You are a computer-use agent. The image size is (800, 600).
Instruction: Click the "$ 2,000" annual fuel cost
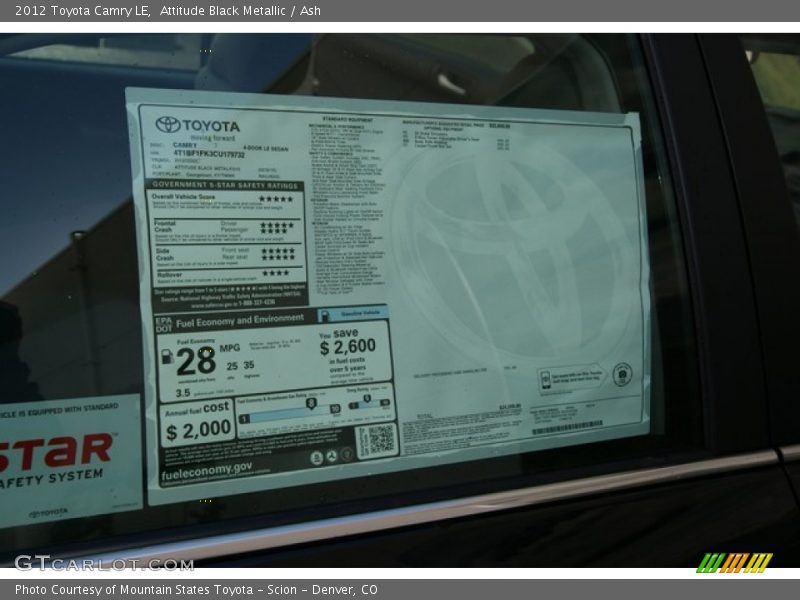click(x=198, y=430)
